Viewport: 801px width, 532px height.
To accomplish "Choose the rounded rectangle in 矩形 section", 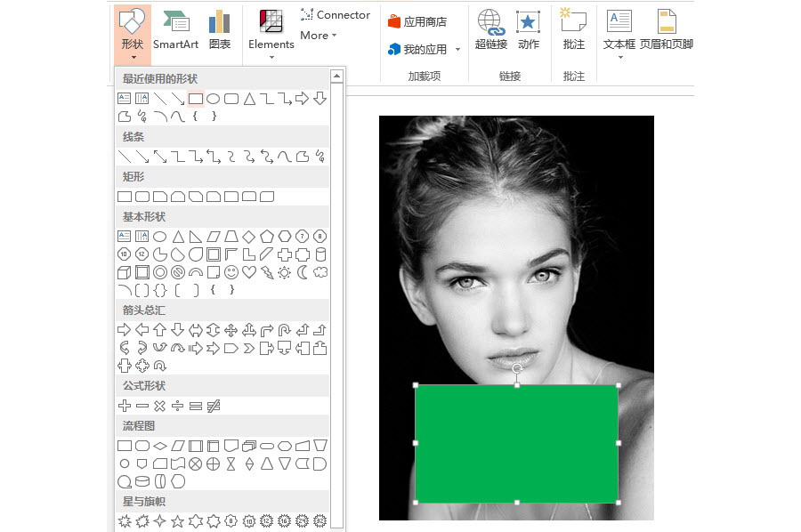I will click(x=142, y=197).
